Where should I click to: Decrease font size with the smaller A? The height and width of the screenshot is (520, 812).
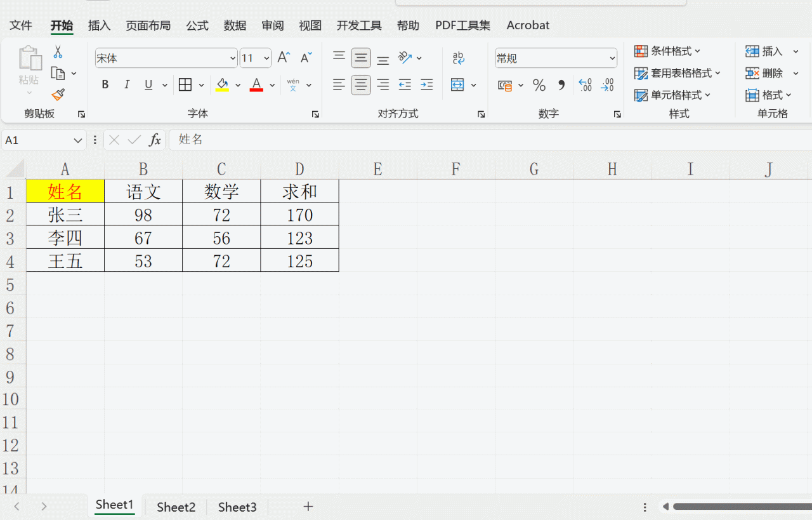coord(306,58)
